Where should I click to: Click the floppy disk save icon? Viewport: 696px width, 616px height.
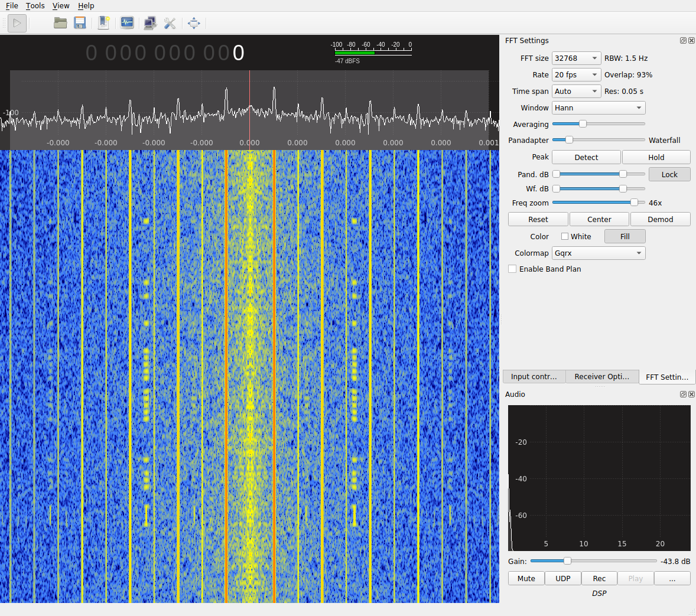pos(80,23)
